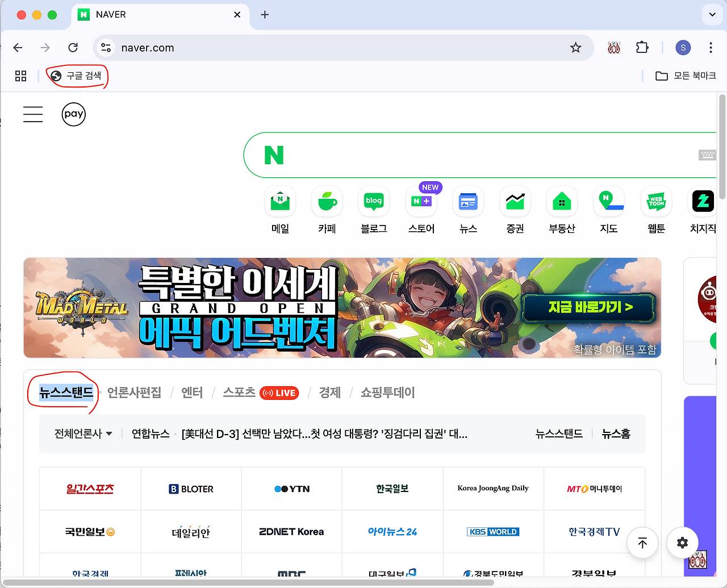Expand the 전체언론사 dropdown
This screenshot has height=588, width=727.
click(x=83, y=434)
